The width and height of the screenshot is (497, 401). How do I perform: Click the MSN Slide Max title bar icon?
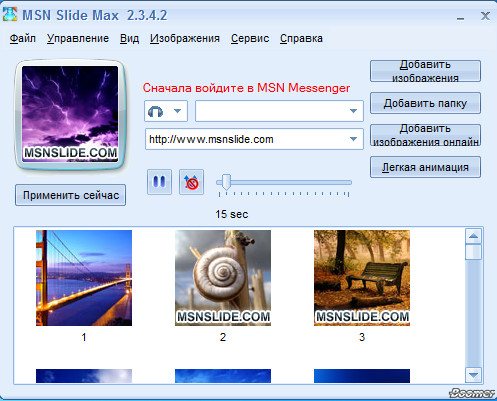[10, 14]
